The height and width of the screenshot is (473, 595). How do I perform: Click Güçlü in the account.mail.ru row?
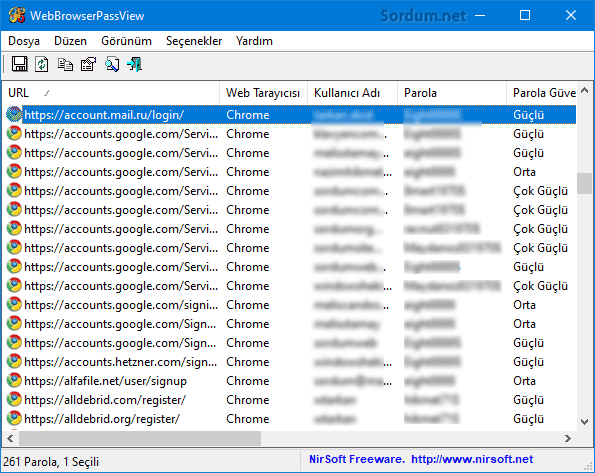click(528, 115)
